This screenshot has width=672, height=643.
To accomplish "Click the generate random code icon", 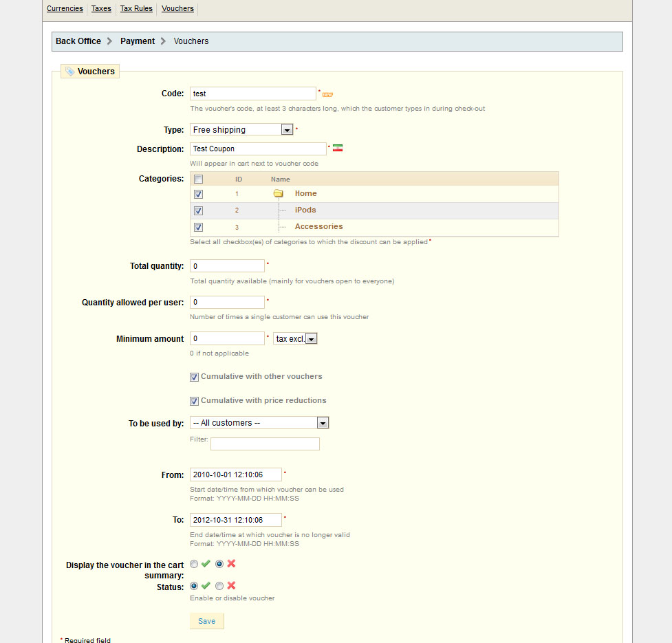I will (x=327, y=95).
